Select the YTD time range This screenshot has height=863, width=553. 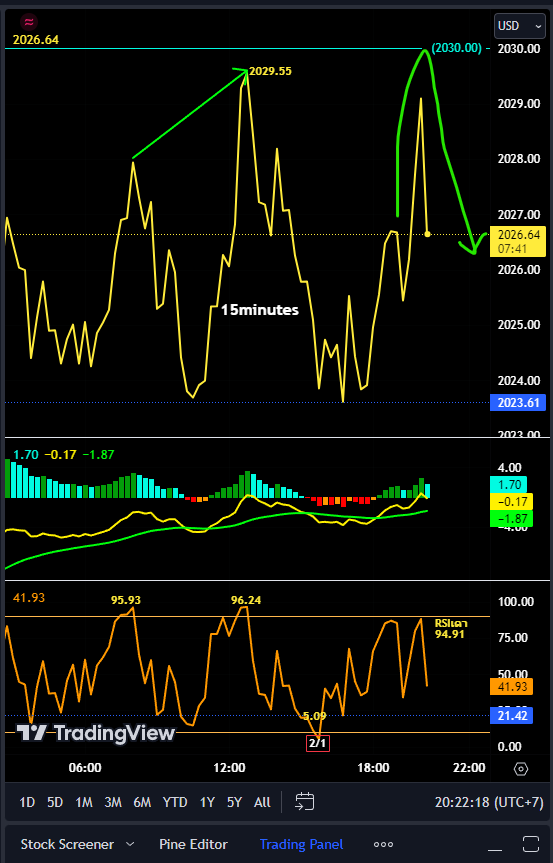(x=175, y=802)
